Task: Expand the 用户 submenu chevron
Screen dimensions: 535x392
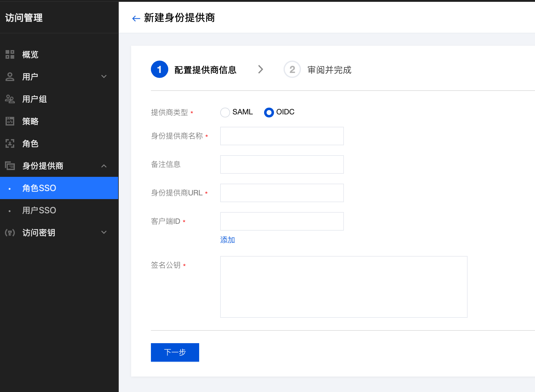Action: pyautogui.click(x=104, y=77)
